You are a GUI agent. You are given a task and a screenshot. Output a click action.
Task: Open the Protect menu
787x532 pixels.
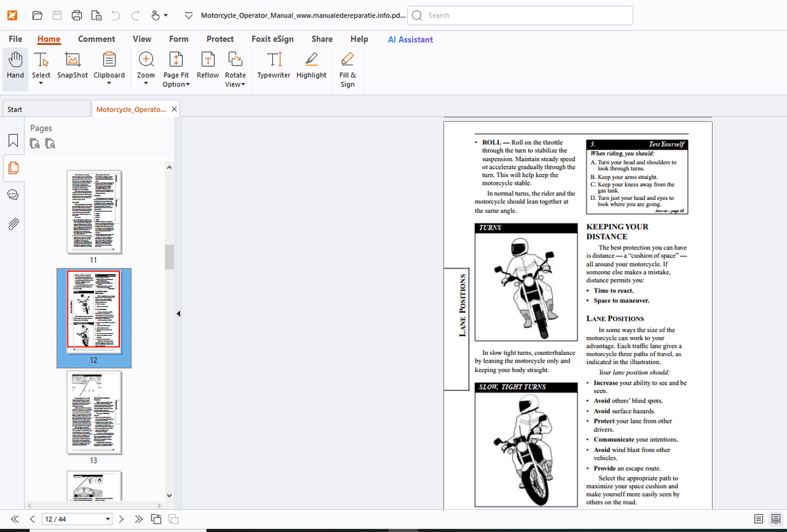point(220,39)
